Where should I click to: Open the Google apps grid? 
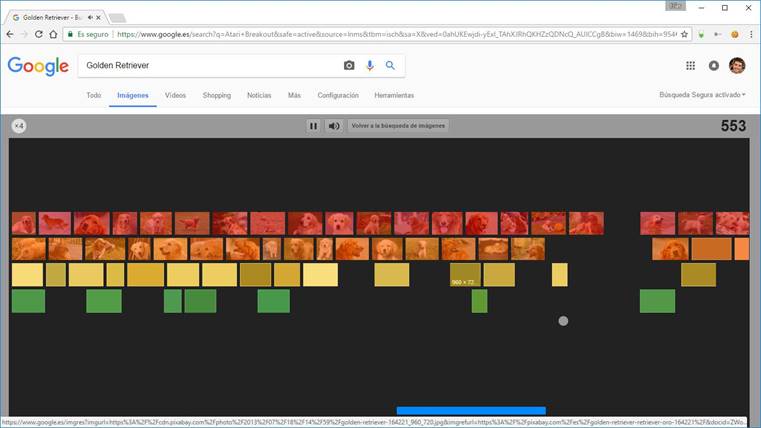point(690,66)
